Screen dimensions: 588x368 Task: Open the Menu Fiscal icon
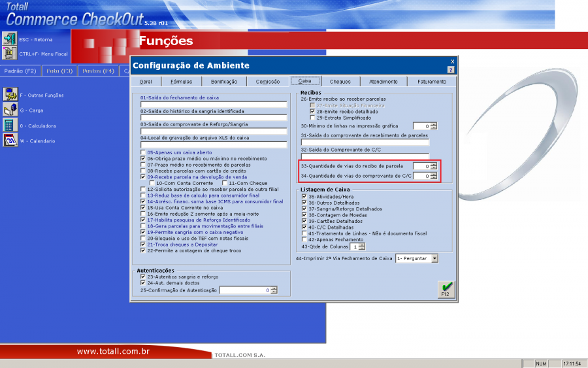point(9,54)
